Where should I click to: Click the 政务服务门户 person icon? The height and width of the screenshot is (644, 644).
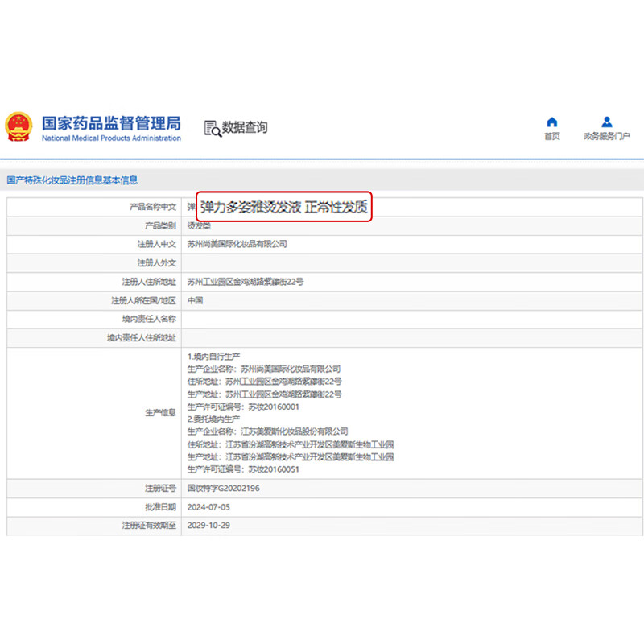click(607, 122)
